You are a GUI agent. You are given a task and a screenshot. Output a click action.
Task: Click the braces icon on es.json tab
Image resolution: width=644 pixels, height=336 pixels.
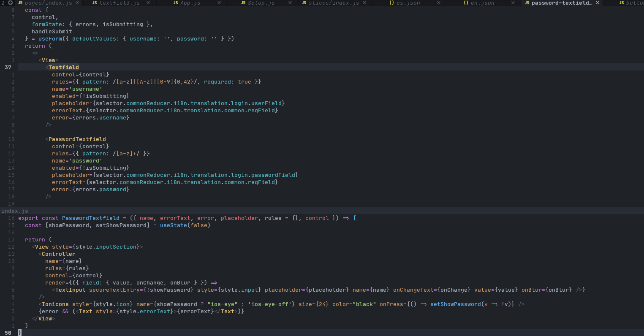[392, 3]
